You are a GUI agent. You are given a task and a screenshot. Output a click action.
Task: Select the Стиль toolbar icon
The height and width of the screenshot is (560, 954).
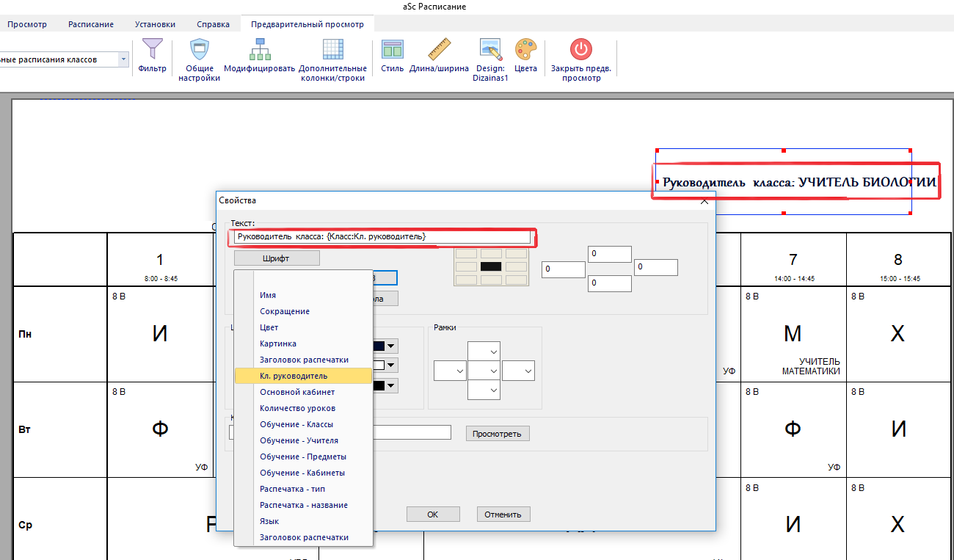(393, 50)
